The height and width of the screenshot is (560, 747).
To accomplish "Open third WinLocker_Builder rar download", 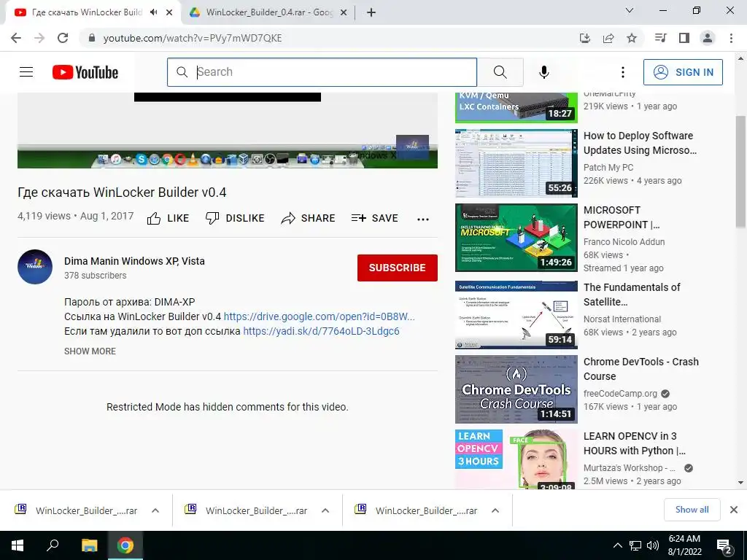I will coord(426,510).
